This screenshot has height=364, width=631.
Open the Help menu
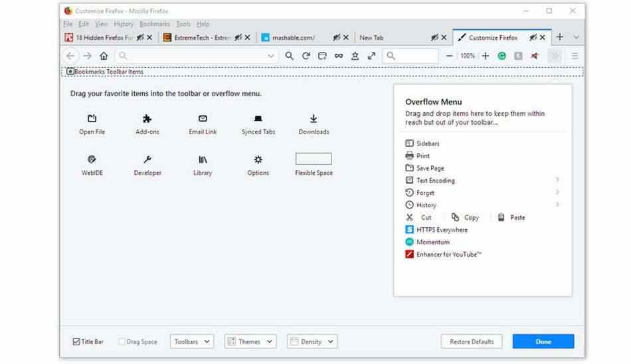click(x=203, y=24)
